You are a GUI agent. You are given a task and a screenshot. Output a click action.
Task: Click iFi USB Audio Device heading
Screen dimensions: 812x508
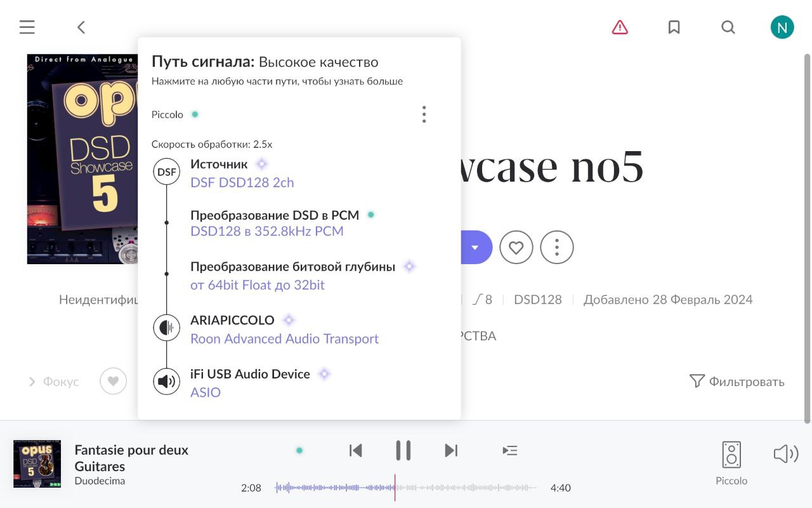tap(250, 374)
